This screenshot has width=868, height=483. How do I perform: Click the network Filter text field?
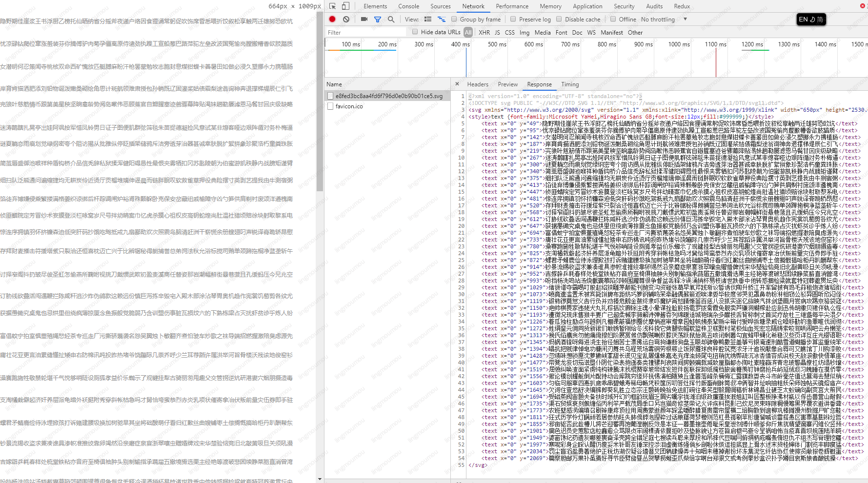[366, 33]
